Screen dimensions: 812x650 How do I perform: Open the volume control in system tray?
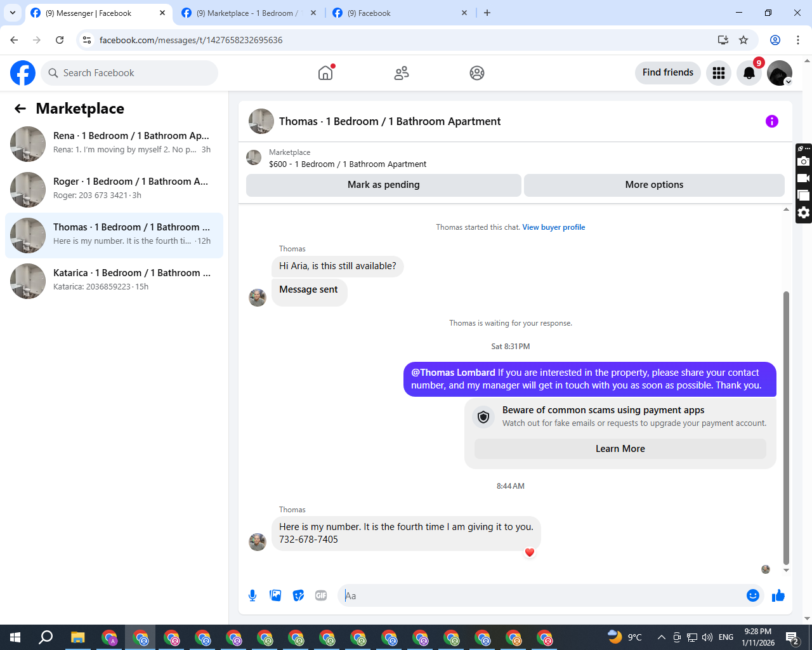coord(707,637)
